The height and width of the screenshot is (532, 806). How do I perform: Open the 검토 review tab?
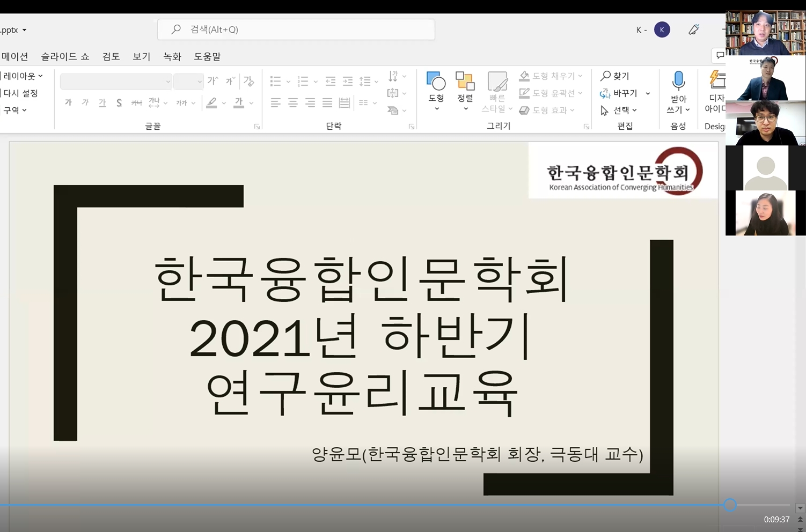point(111,56)
